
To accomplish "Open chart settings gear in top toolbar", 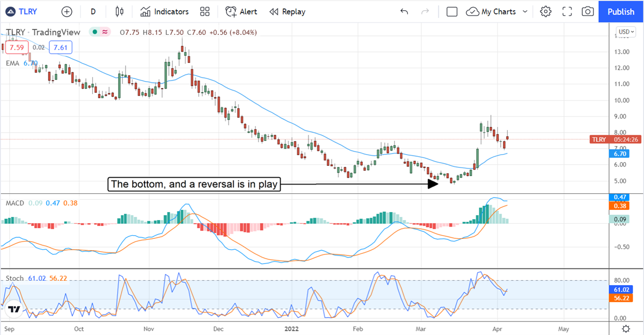I will [546, 11].
